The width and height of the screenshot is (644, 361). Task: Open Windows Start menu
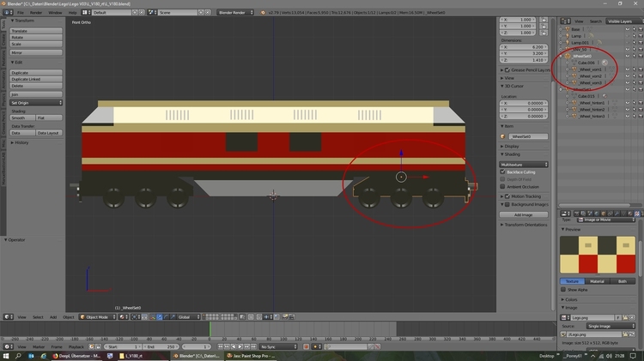pyautogui.click(x=6, y=356)
